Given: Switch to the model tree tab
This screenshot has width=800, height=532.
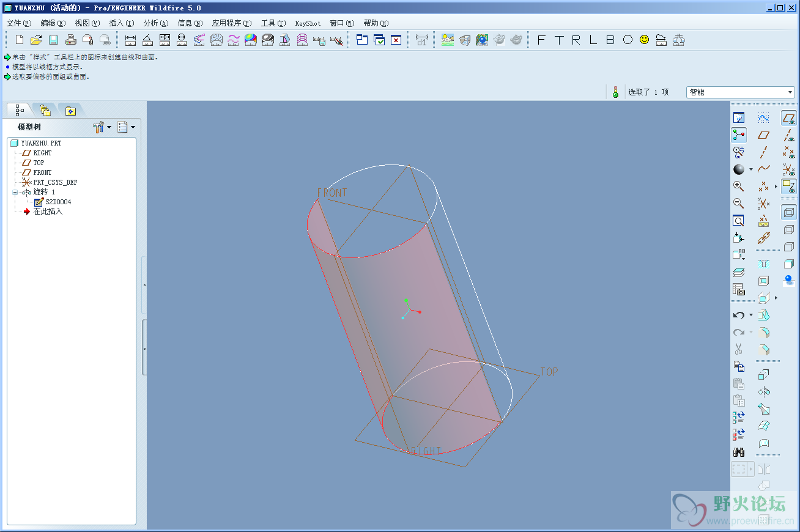Looking at the screenshot, I should pyautogui.click(x=20, y=110).
